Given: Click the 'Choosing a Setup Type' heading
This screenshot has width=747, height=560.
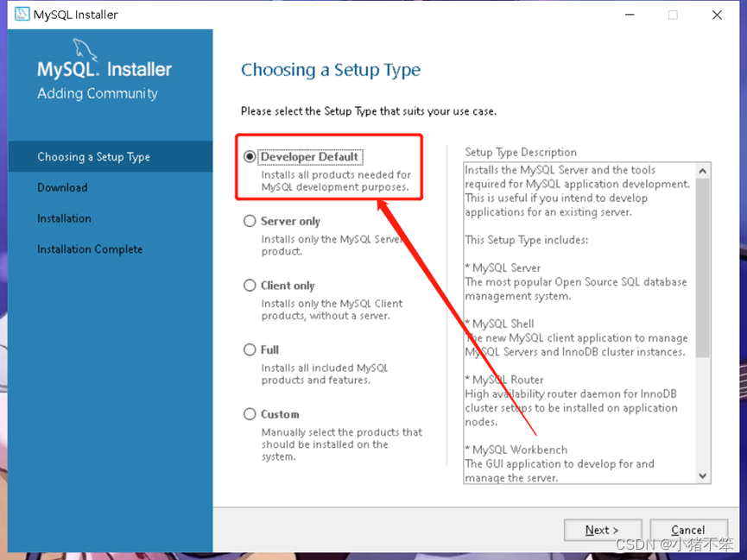Looking at the screenshot, I should tap(331, 71).
